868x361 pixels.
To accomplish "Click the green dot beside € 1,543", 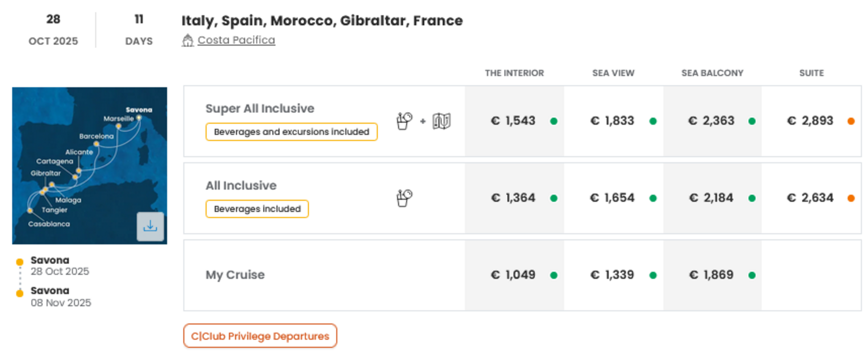I will click(554, 121).
